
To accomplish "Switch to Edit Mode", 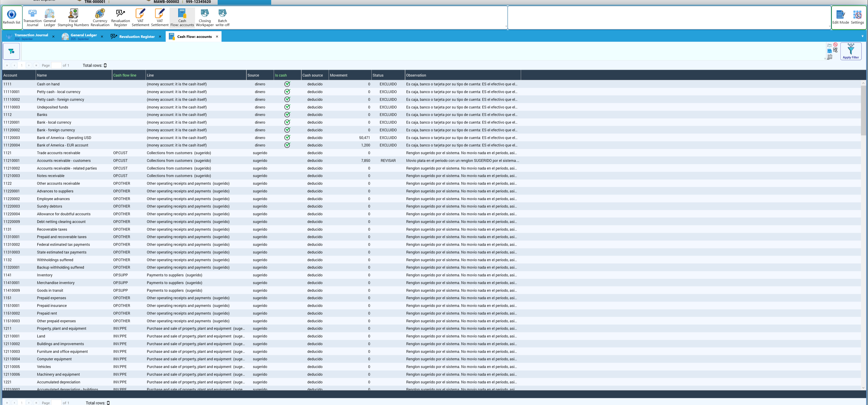I will 840,17.
